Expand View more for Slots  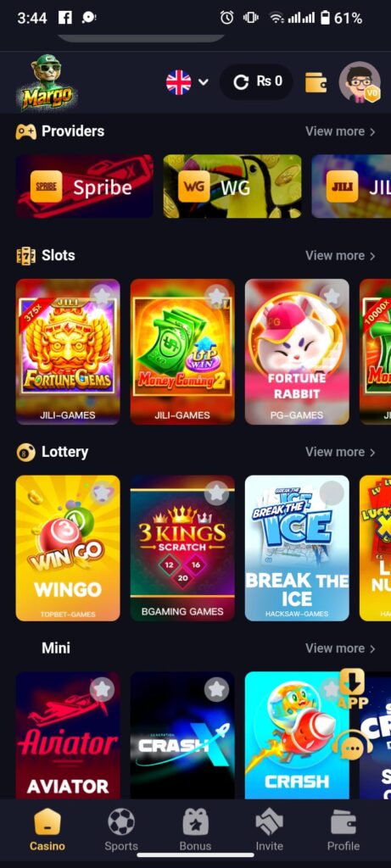point(341,256)
